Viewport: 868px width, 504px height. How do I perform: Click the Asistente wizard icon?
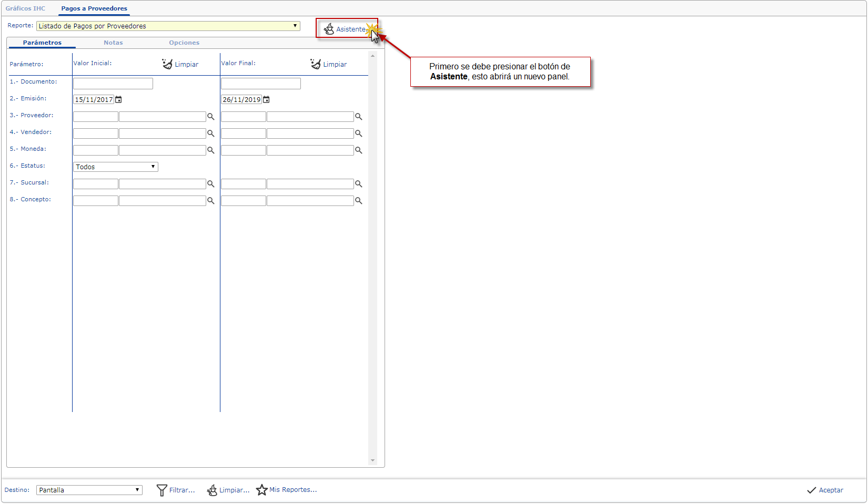click(x=329, y=29)
